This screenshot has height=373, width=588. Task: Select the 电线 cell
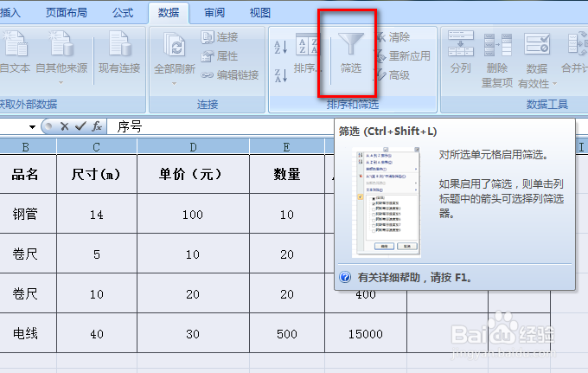29,333
